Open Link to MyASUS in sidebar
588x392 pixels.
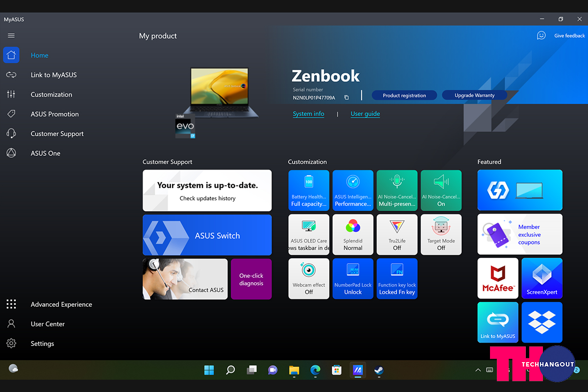(x=54, y=75)
